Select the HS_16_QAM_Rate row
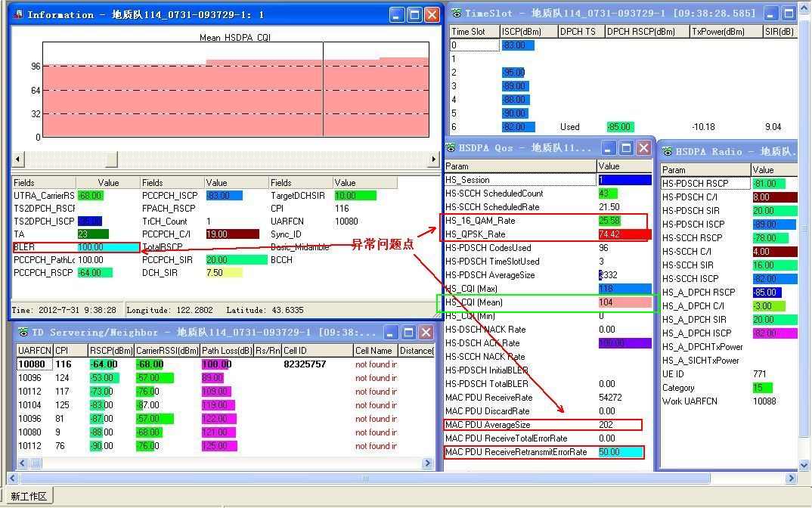Screen dimensions: 812x508 click(548, 221)
